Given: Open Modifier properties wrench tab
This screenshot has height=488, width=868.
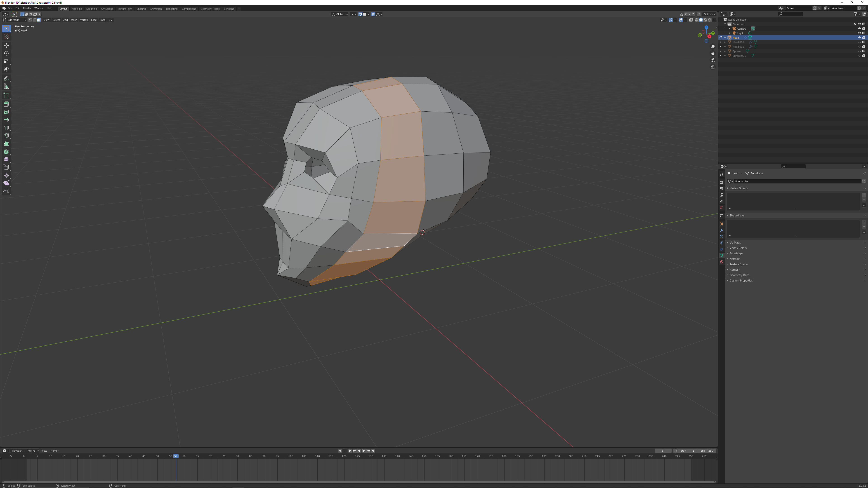Looking at the screenshot, I should (722, 230).
